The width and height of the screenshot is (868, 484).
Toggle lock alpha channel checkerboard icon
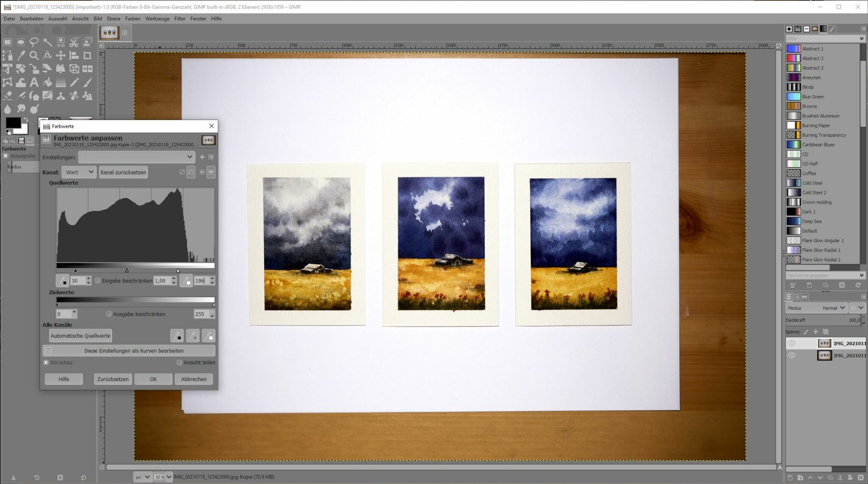pyautogui.click(x=825, y=332)
